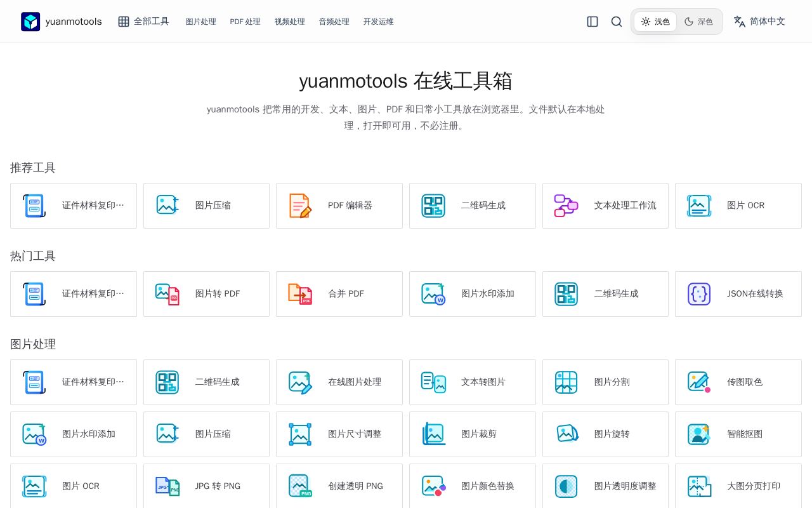
Task: Click the 图片处理 section heading
Action: click(x=33, y=345)
